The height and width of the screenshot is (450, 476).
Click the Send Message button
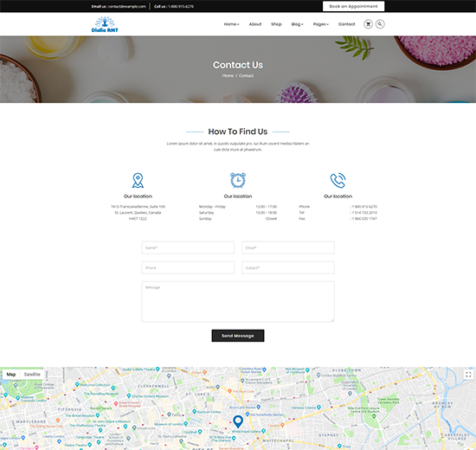(x=238, y=336)
